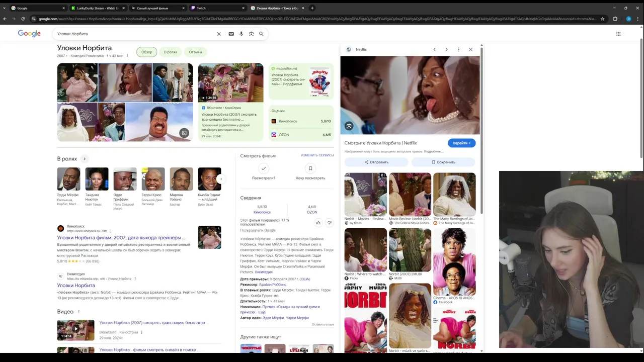
Task: Open the browser extensions puzzle icon
Action: click(615, 19)
